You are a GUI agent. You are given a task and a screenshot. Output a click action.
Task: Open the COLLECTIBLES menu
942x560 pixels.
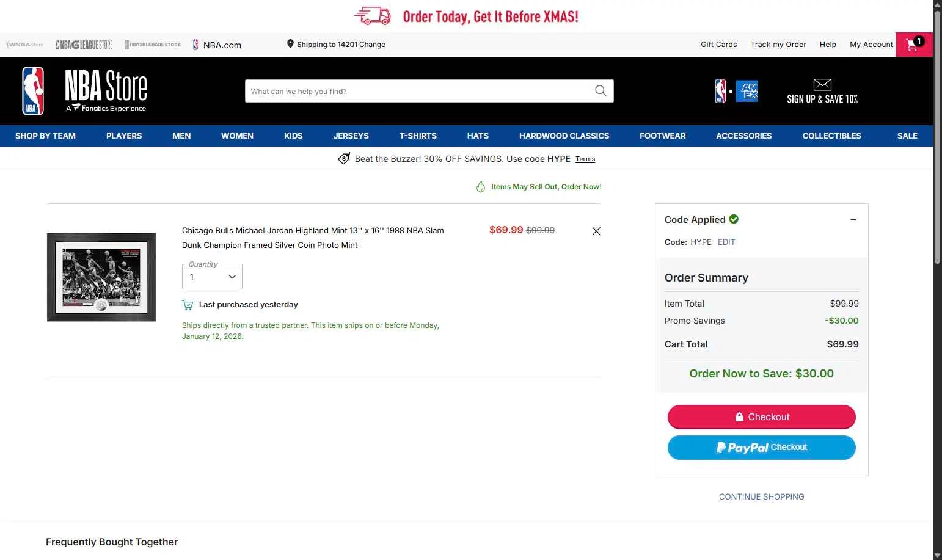pos(832,136)
